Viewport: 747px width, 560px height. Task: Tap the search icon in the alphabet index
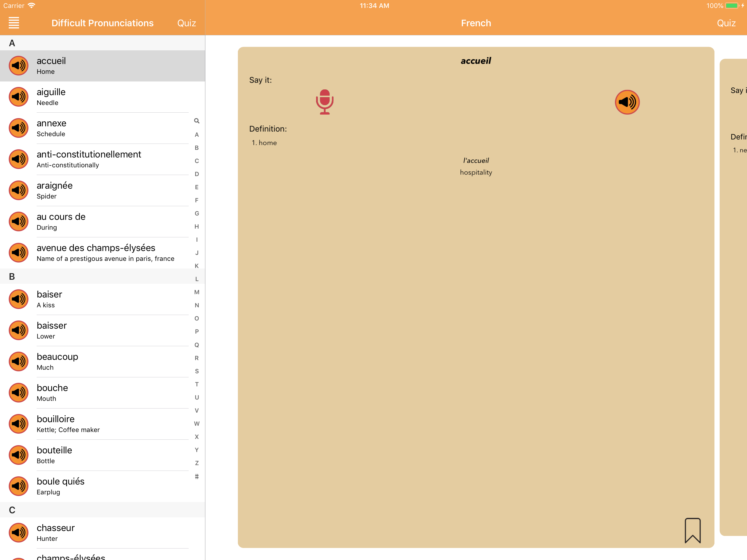click(x=197, y=121)
